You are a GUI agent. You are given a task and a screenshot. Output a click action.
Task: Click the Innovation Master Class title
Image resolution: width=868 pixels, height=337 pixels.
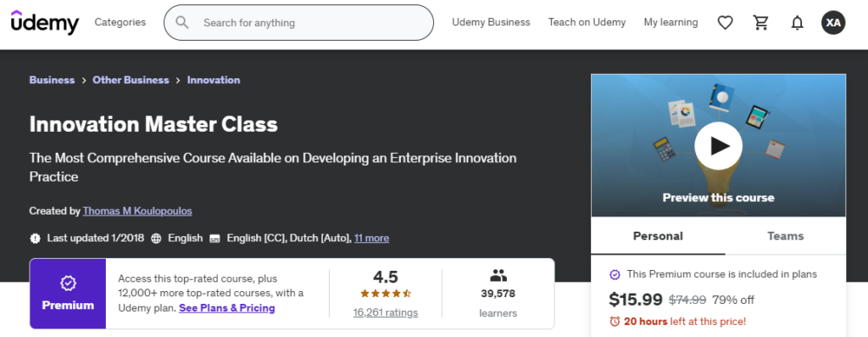click(x=153, y=124)
